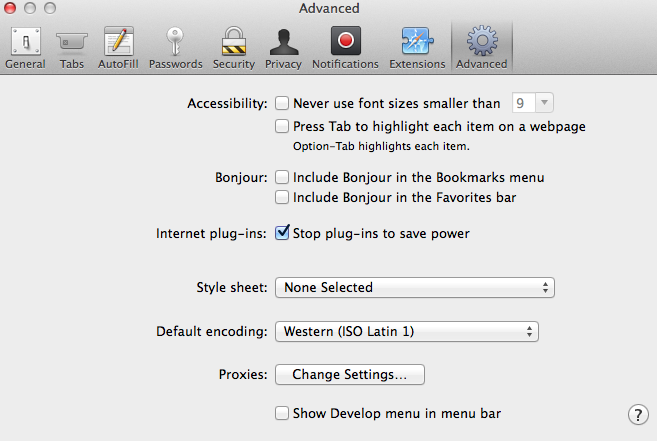657x441 pixels.
Task: Open the Security padlock icon pane
Action: tap(234, 48)
